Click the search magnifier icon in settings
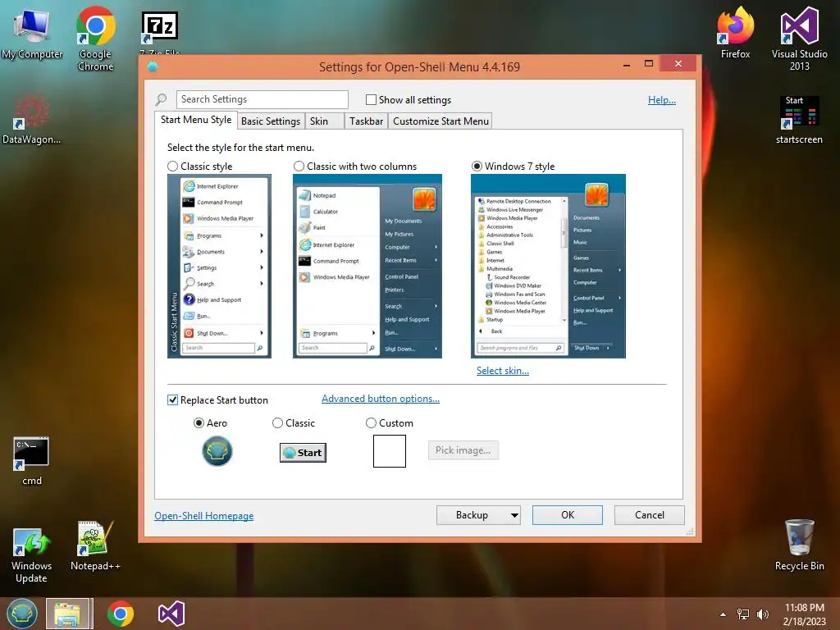The image size is (840, 630). tap(161, 99)
